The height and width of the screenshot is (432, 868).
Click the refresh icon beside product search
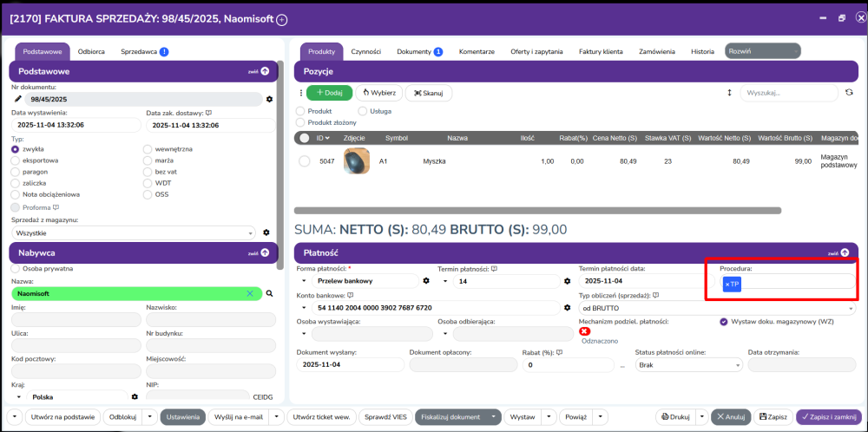(x=850, y=93)
